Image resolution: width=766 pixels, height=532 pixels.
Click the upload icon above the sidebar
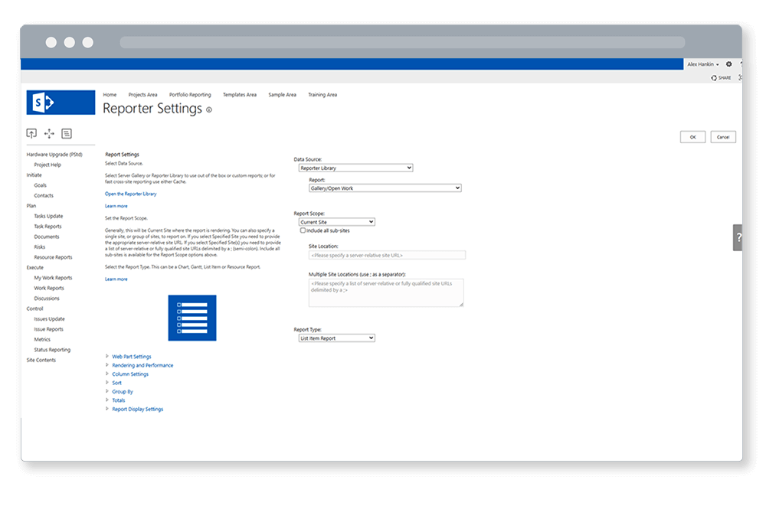[x=31, y=133]
